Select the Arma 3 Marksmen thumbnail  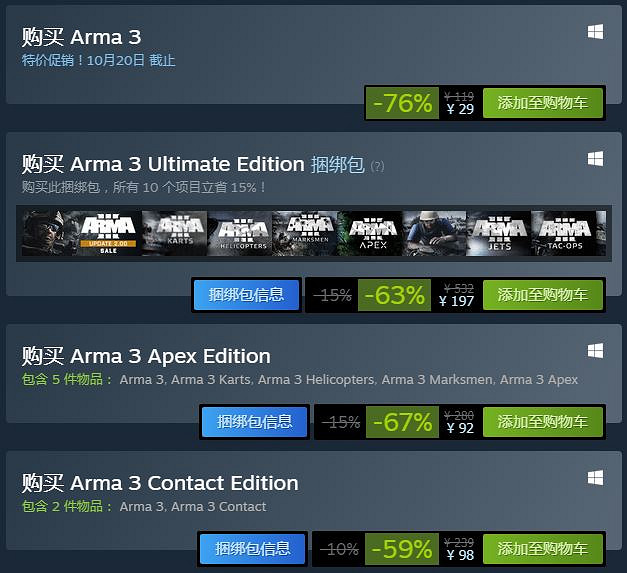coord(304,233)
